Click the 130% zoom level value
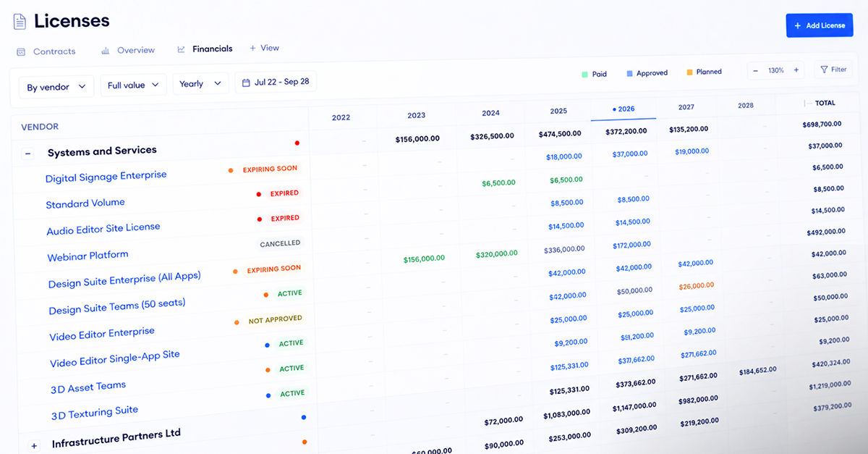 776,70
